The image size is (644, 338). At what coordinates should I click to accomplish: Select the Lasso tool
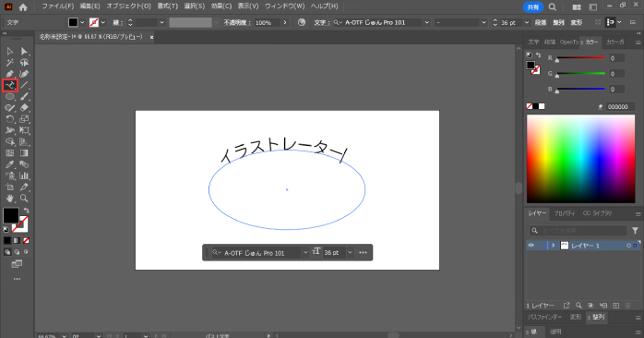(x=24, y=63)
